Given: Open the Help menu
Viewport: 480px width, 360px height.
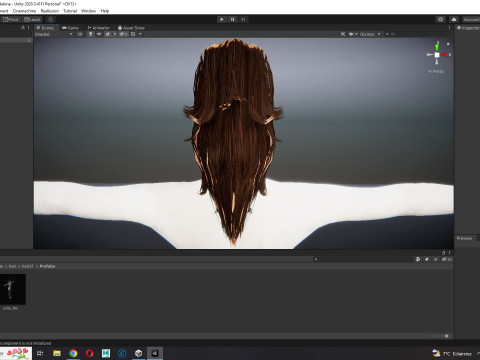Looking at the screenshot, I should (105, 11).
